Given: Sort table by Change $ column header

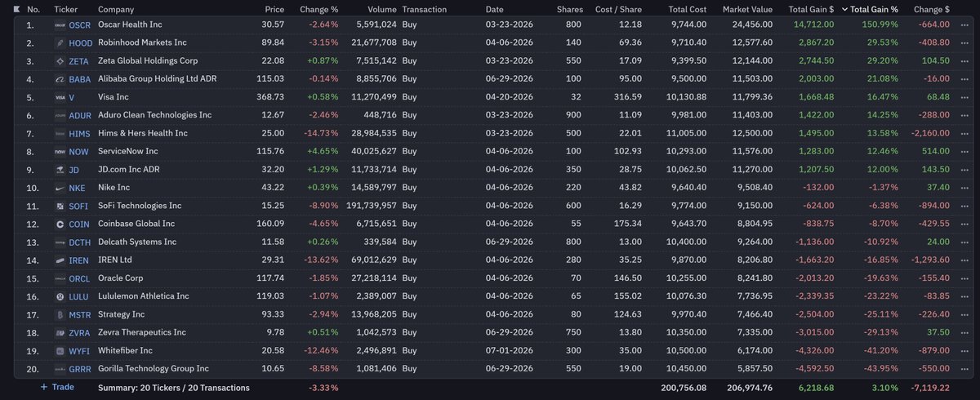Looking at the screenshot, I should click(x=931, y=9).
